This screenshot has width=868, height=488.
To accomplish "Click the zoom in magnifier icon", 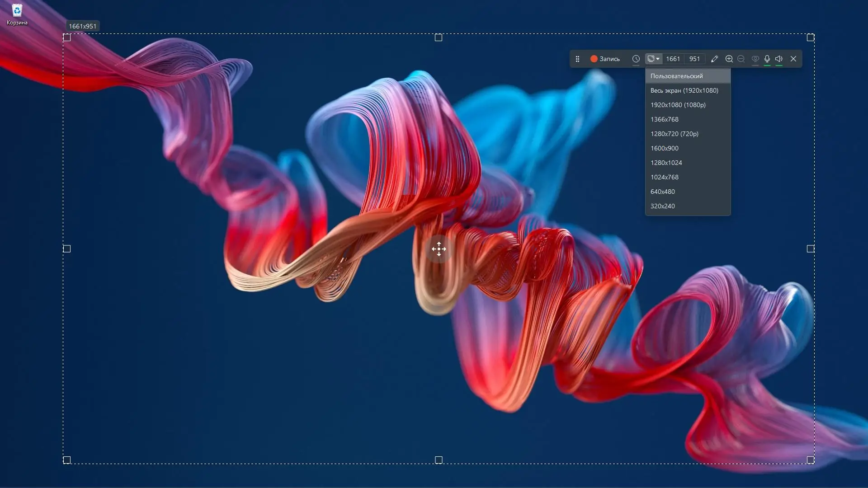I will (729, 59).
